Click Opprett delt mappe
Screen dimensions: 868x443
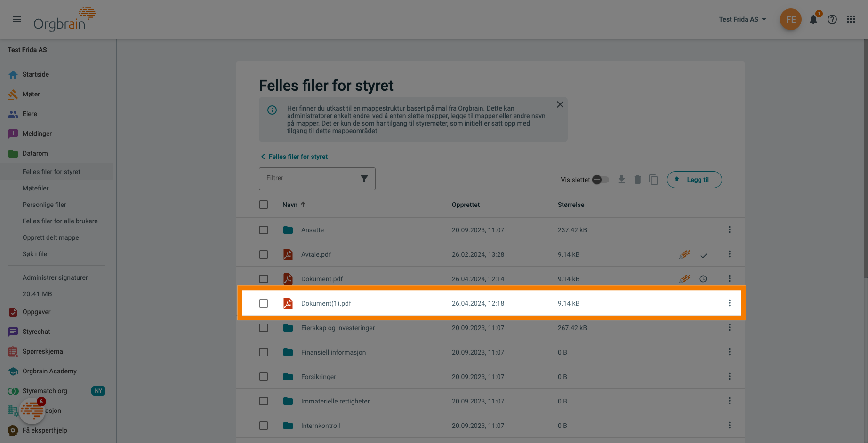click(51, 237)
